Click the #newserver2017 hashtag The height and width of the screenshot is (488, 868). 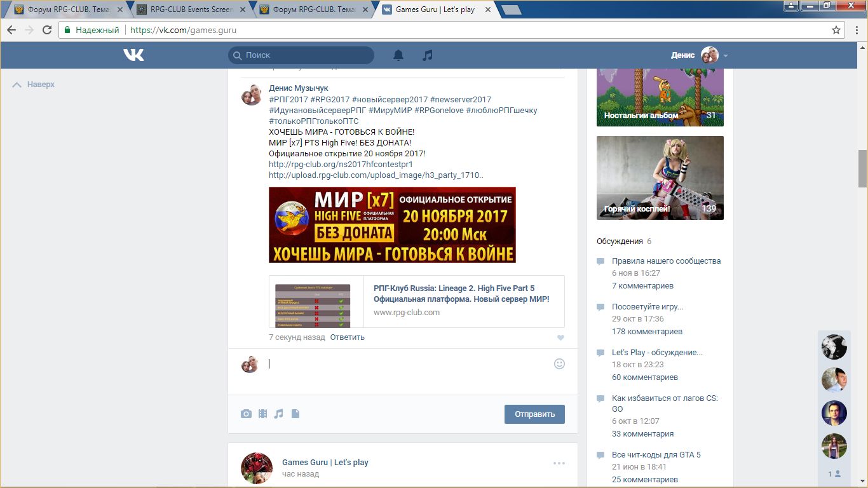click(461, 99)
